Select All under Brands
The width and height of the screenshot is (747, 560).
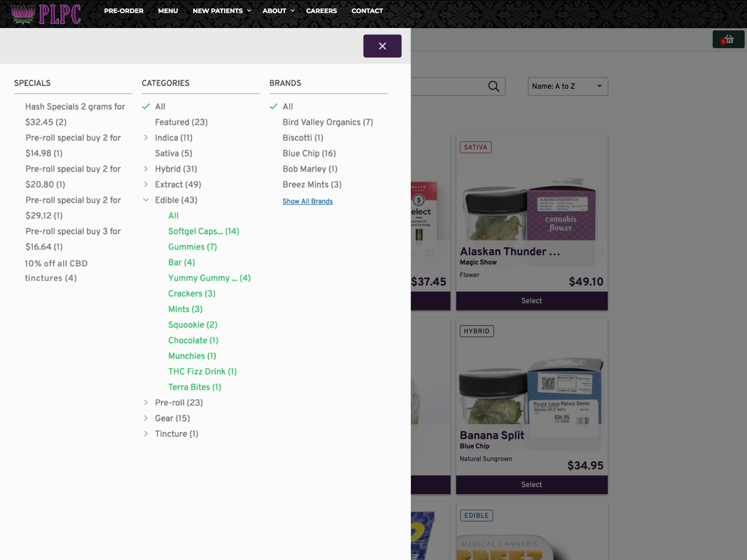point(288,106)
